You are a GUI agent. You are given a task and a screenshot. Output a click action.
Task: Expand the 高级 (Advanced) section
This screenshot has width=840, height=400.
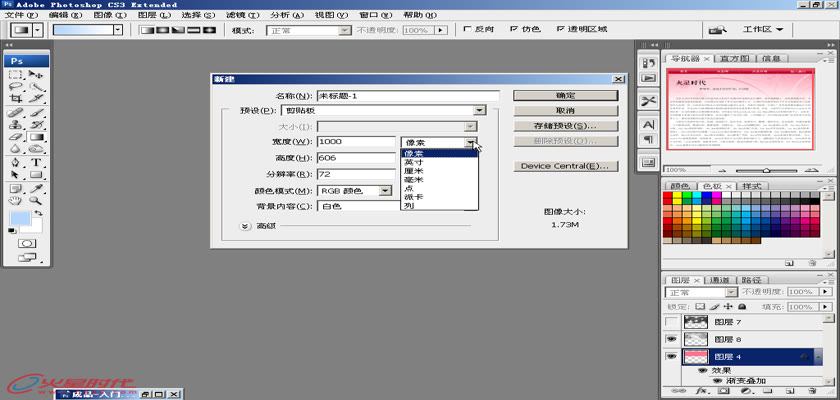246,226
